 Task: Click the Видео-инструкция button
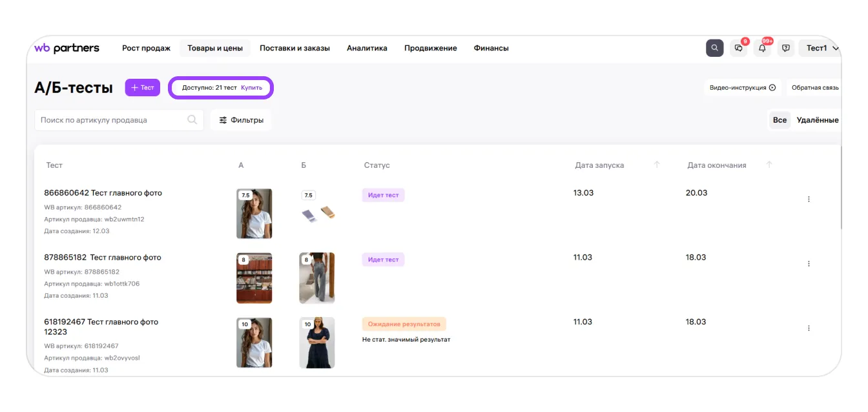[742, 88]
